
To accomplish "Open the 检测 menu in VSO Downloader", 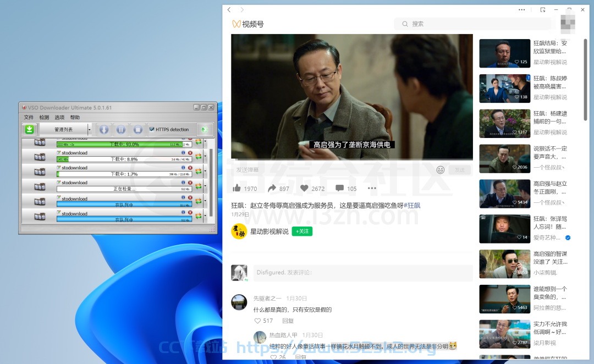I will pos(45,118).
